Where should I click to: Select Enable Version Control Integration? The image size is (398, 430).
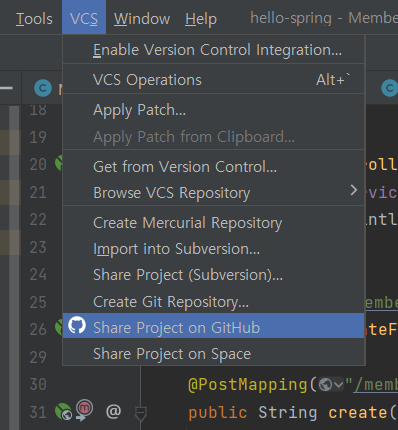click(x=213, y=50)
